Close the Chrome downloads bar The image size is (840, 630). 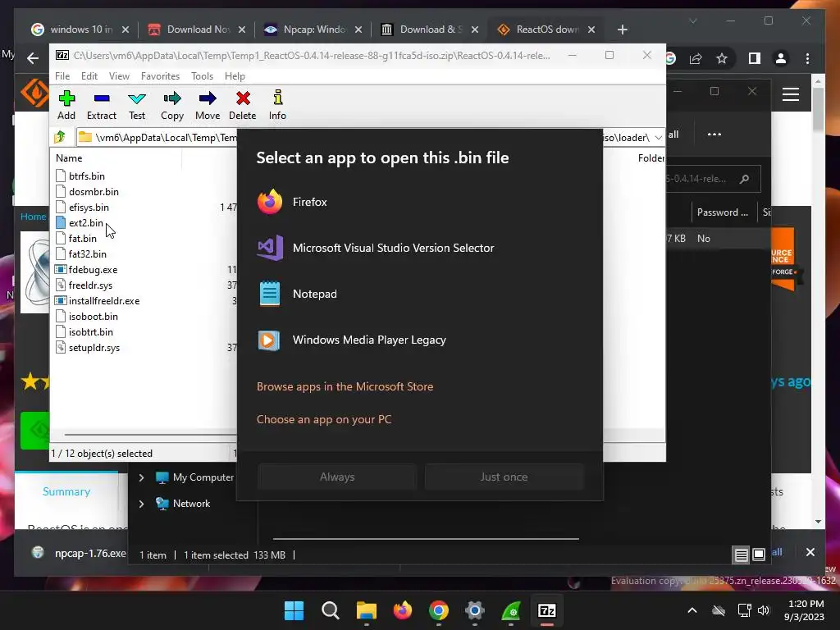[x=810, y=552]
